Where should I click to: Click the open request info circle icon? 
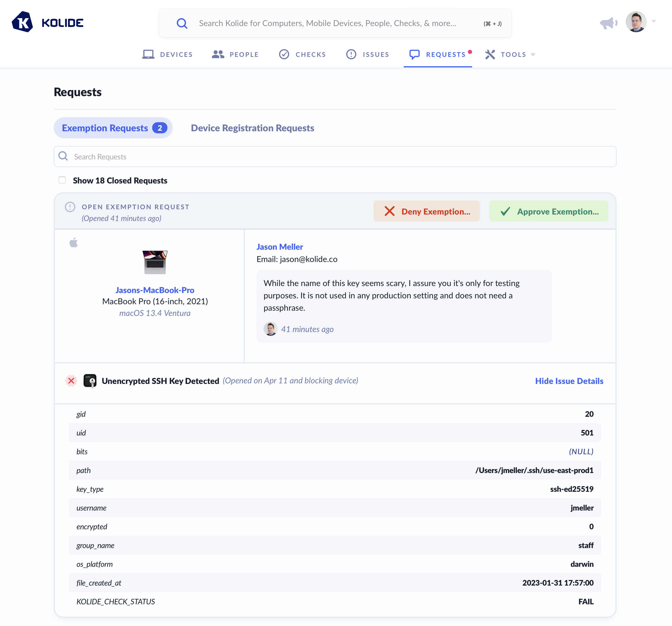click(70, 207)
